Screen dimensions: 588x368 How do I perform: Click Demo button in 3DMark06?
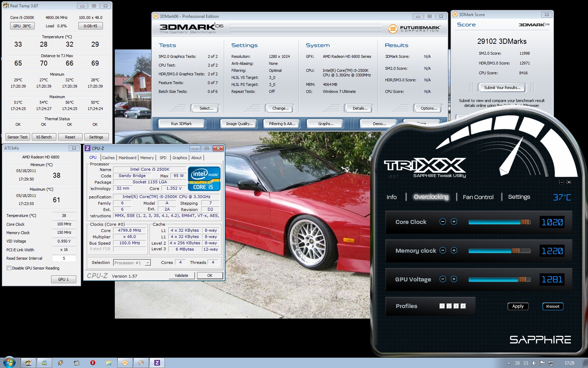coord(379,124)
